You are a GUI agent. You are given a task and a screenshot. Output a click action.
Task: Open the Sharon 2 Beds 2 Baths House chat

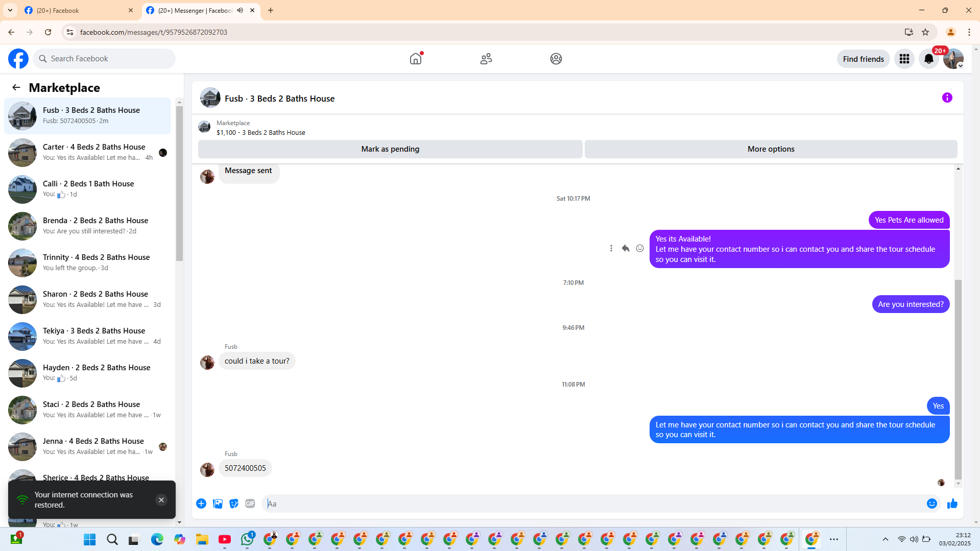click(88, 299)
